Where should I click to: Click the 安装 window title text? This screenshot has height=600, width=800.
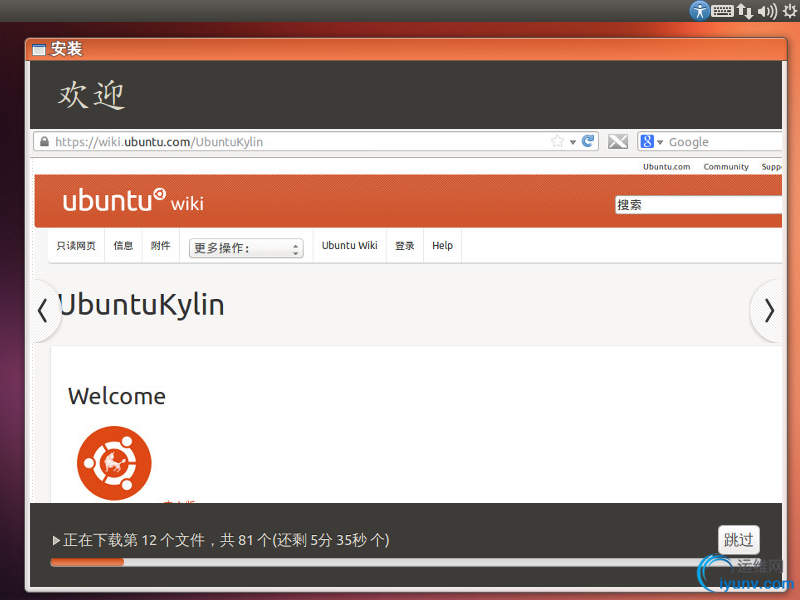(x=66, y=49)
